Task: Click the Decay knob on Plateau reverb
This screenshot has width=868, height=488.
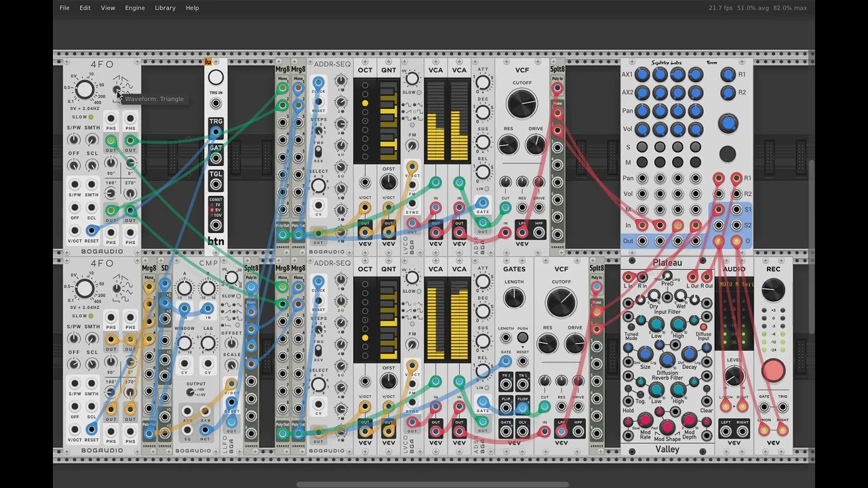Action: (689, 354)
